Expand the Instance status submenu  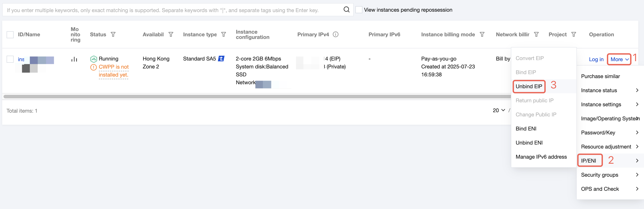coord(610,90)
